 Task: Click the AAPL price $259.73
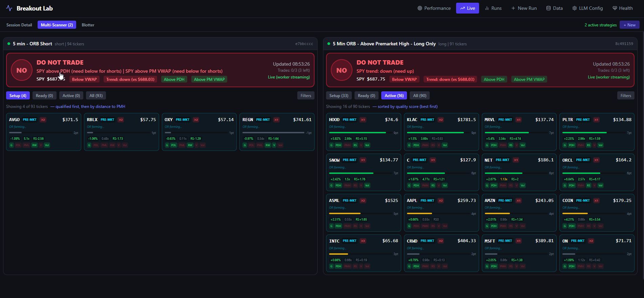coord(467,201)
